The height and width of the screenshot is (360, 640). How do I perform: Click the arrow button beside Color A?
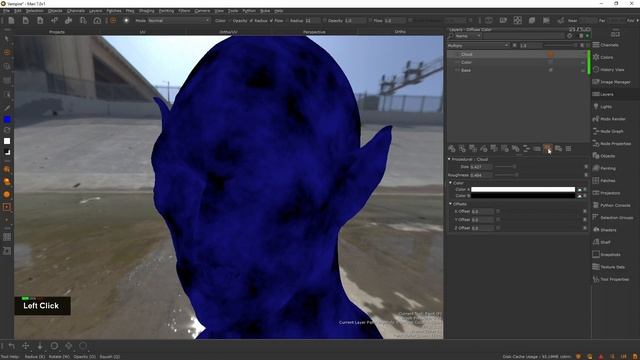coord(579,190)
